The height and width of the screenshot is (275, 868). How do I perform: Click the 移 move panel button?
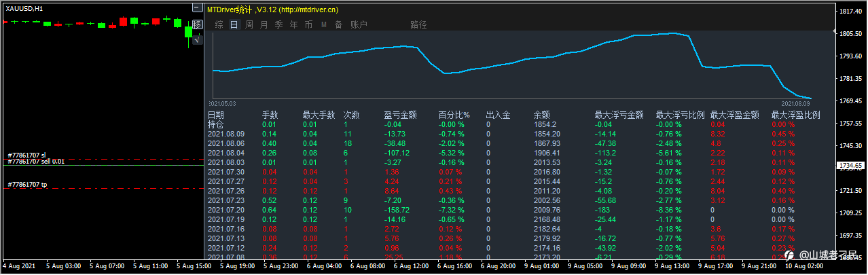197,24
